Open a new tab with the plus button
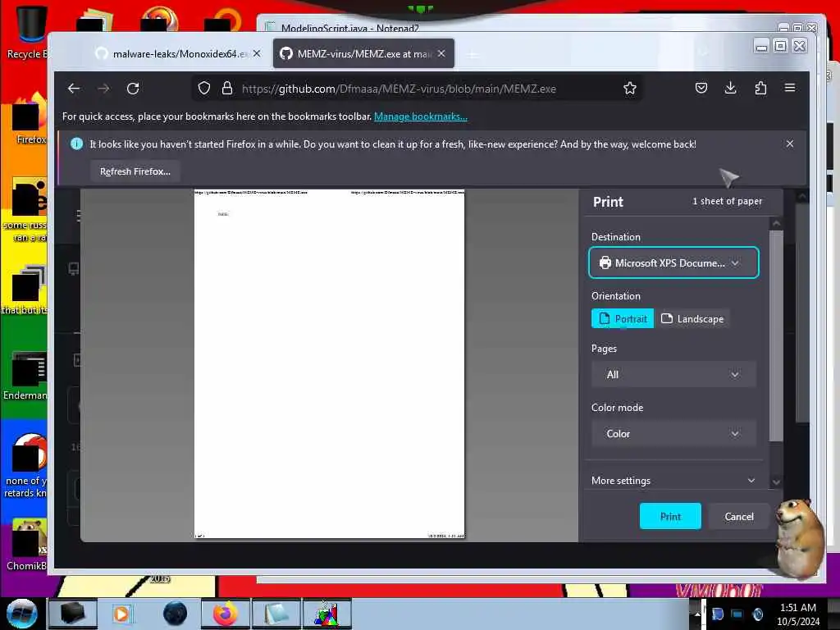The height and width of the screenshot is (630, 840). pyautogui.click(x=472, y=55)
